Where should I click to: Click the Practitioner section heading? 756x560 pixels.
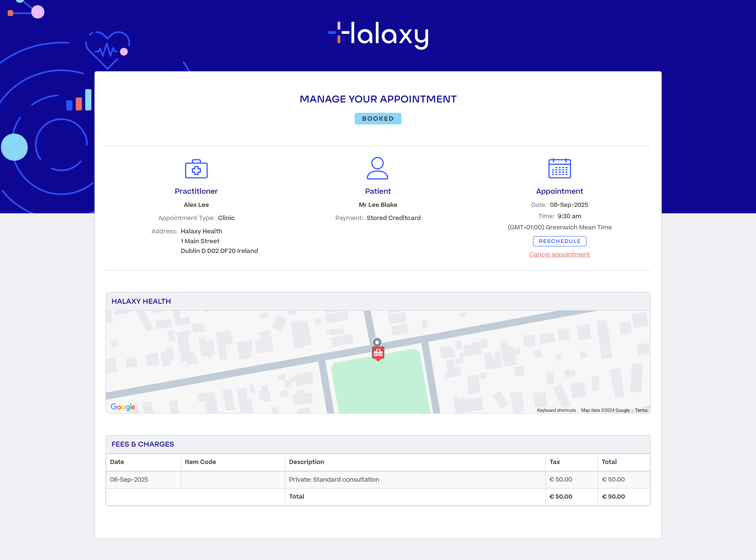[x=196, y=191]
